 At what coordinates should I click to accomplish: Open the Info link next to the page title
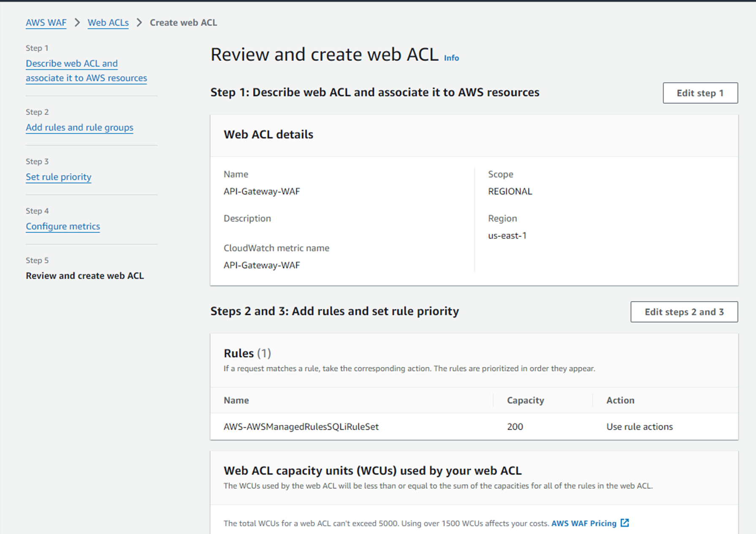point(451,58)
